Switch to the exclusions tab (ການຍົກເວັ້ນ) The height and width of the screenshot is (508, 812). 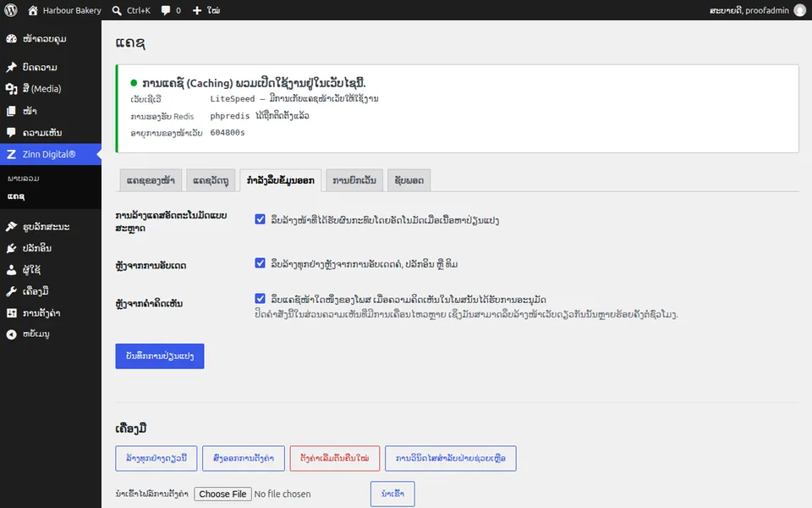(354, 180)
